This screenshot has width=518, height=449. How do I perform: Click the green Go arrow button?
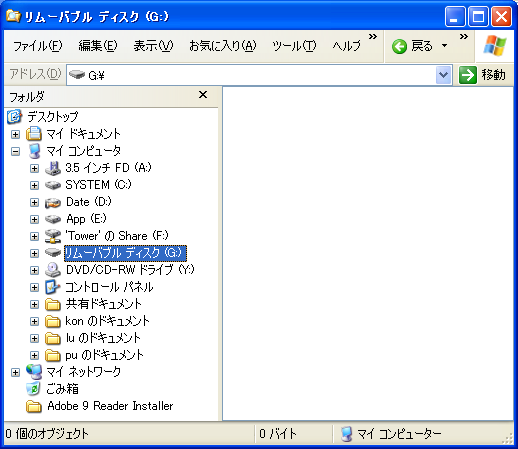click(468, 75)
